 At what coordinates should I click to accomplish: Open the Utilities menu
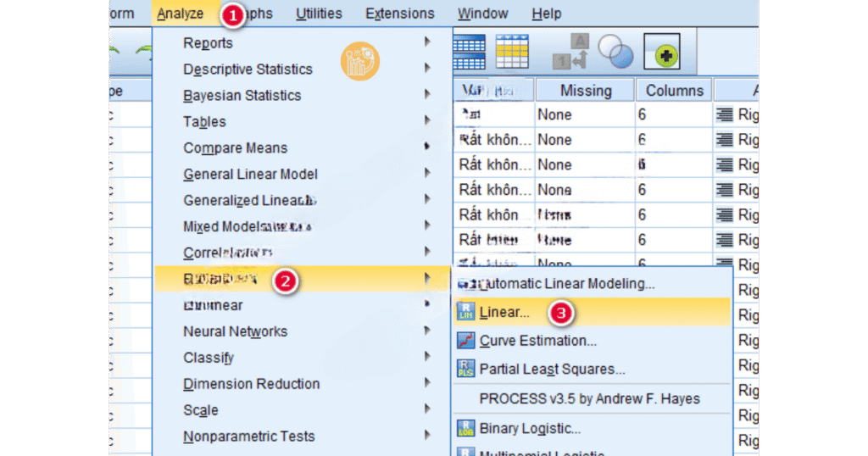[x=319, y=14]
